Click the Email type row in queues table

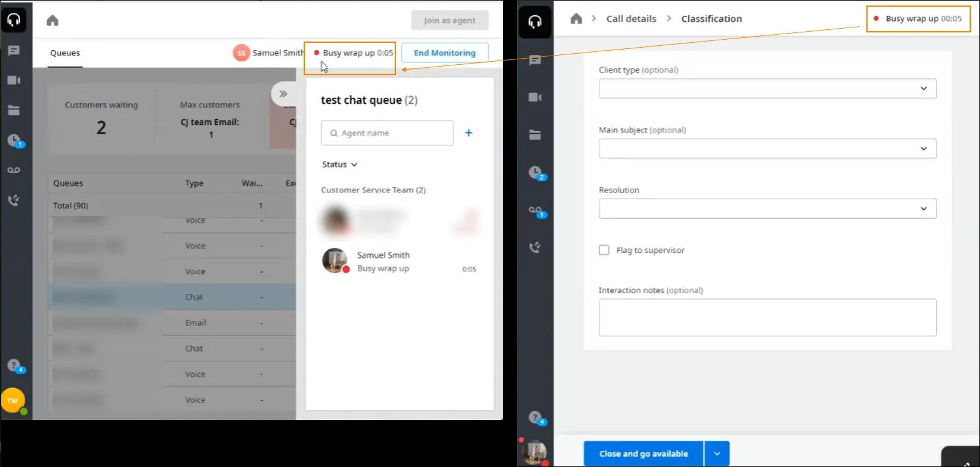click(171, 323)
